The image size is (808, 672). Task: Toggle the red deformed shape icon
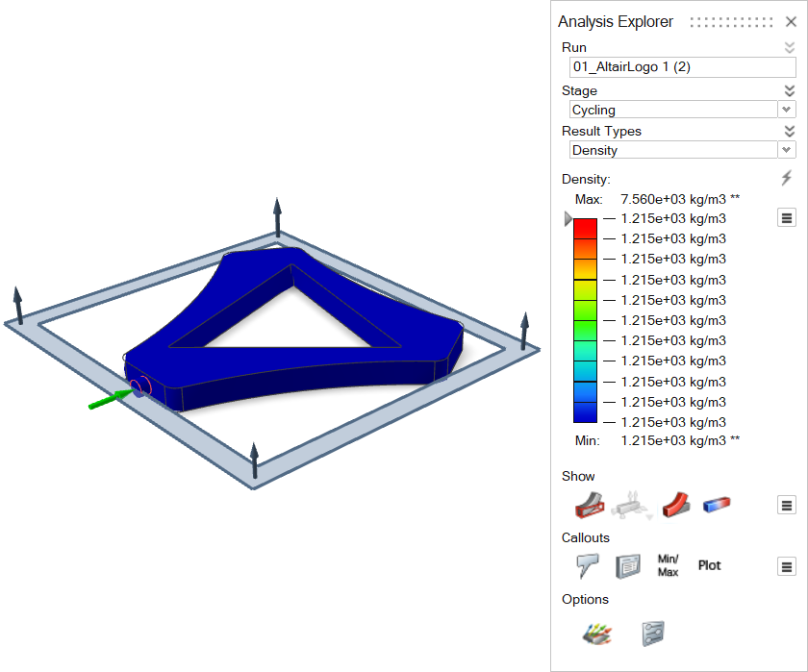[676, 505]
